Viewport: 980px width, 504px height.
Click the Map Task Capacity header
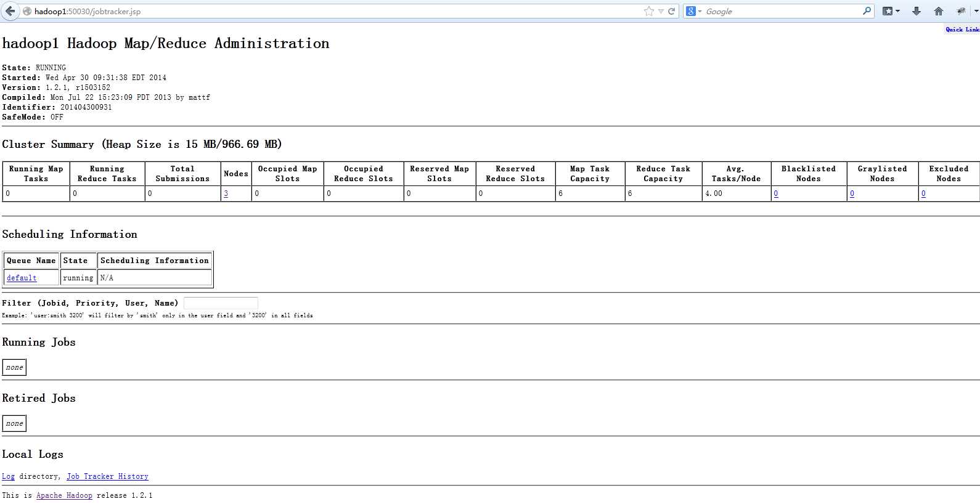pyautogui.click(x=590, y=174)
